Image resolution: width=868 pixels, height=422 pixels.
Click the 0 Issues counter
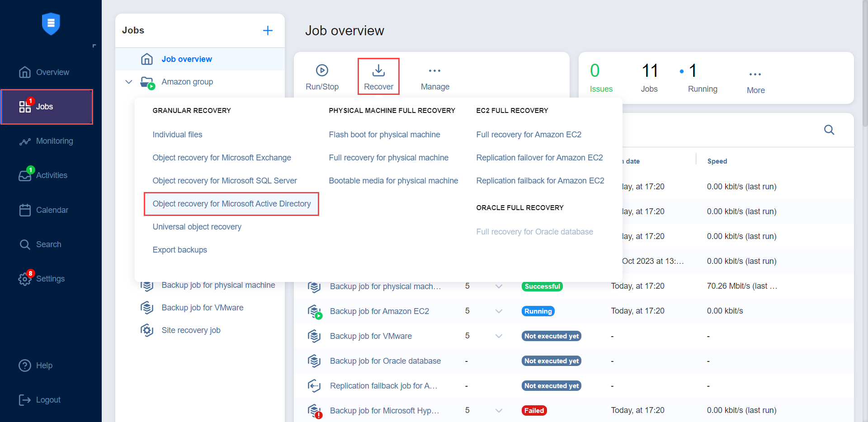pos(601,78)
